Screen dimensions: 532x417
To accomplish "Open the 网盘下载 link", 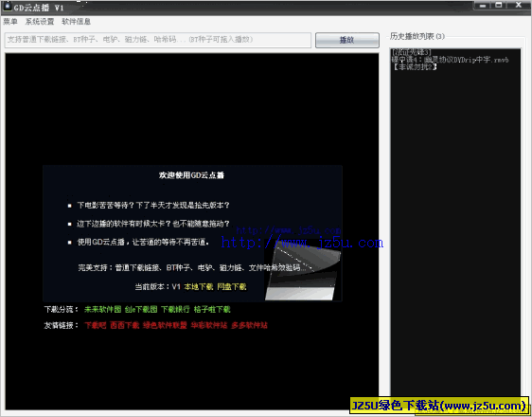I will [232, 286].
